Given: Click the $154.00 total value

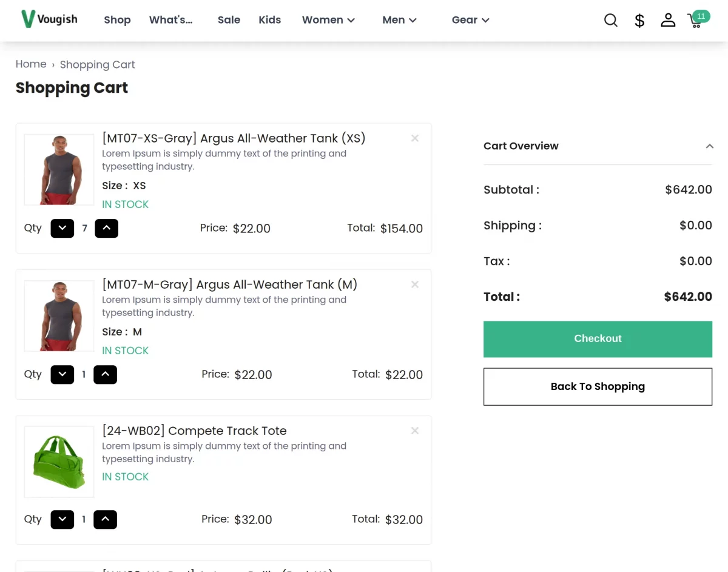Looking at the screenshot, I should (x=402, y=229).
